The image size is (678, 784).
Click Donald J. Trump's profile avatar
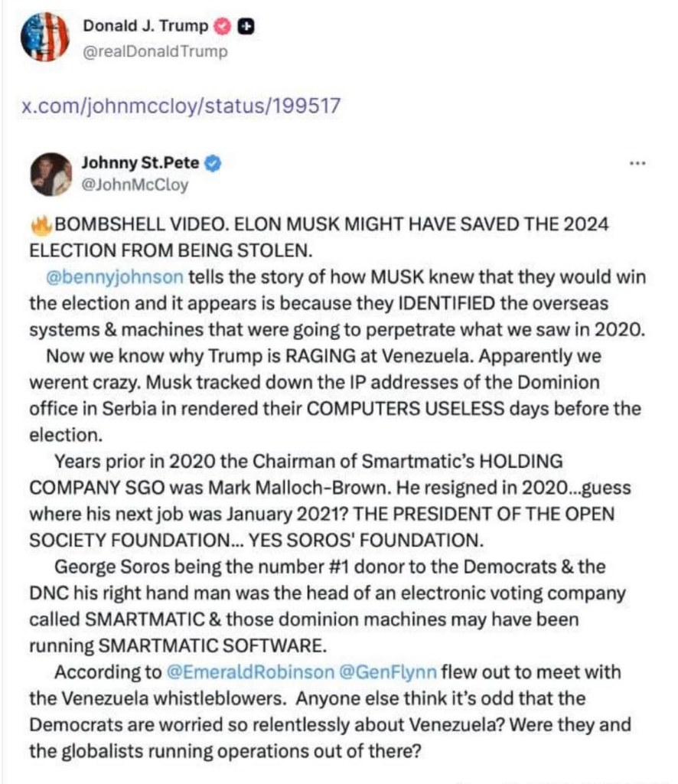pyautogui.click(x=44, y=37)
